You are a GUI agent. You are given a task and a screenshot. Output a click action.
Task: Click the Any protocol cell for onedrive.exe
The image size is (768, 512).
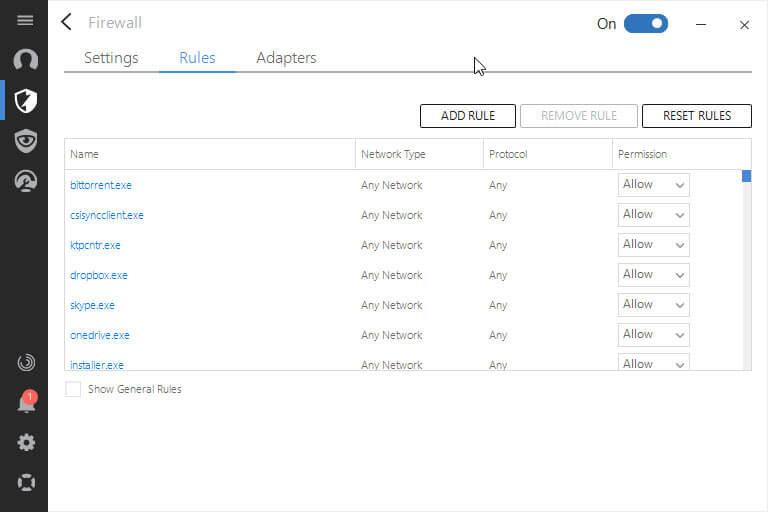[x=498, y=335]
